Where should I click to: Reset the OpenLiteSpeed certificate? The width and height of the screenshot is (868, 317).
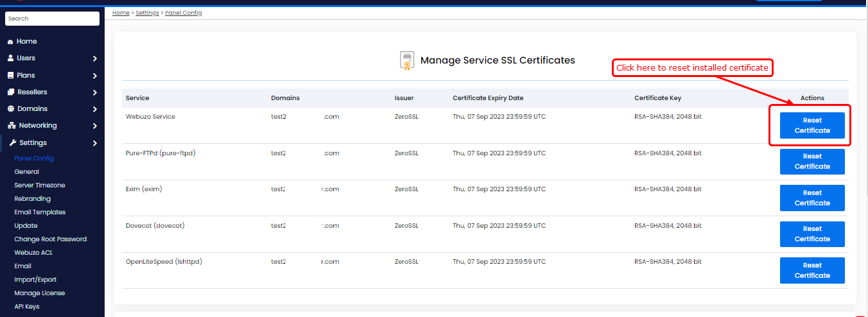pyautogui.click(x=812, y=270)
